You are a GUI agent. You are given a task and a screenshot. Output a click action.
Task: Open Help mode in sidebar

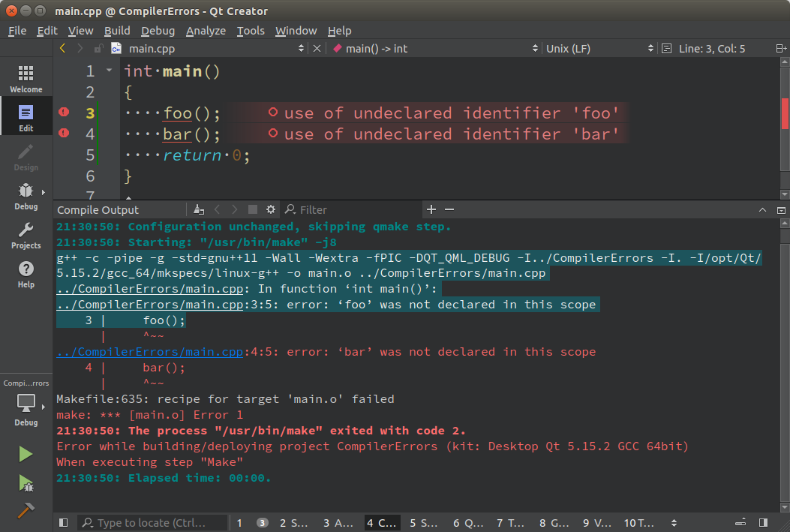(x=26, y=273)
